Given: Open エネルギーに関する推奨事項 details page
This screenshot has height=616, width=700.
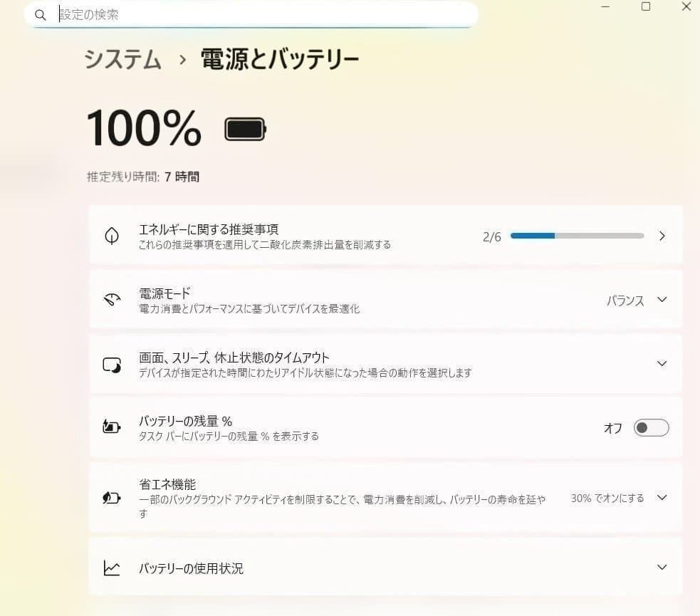Looking at the screenshot, I should pos(662,236).
